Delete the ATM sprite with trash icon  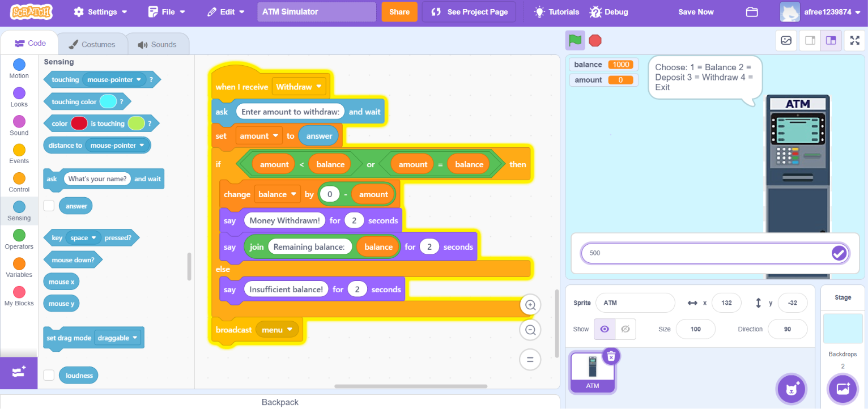click(x=611, y=356)
